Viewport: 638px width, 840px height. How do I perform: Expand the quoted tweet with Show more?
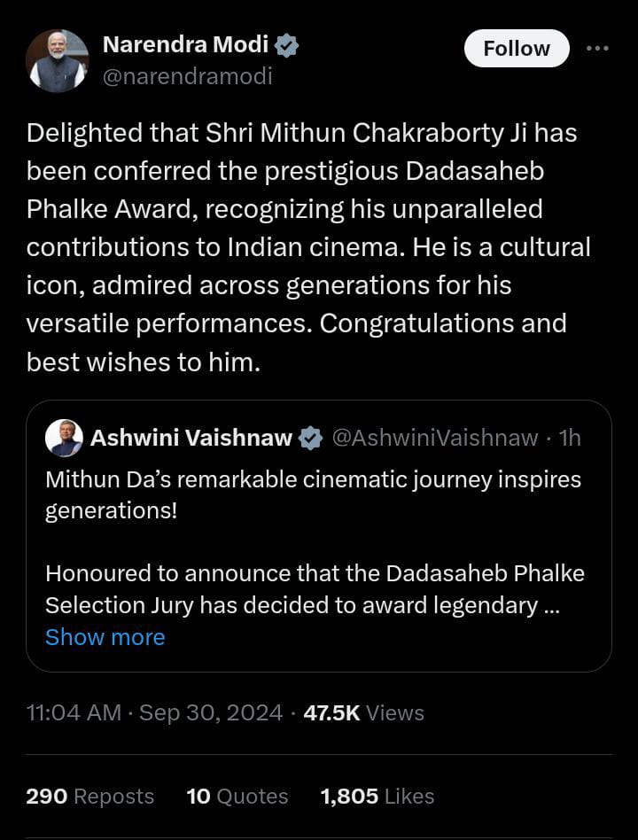click(105, 637)
